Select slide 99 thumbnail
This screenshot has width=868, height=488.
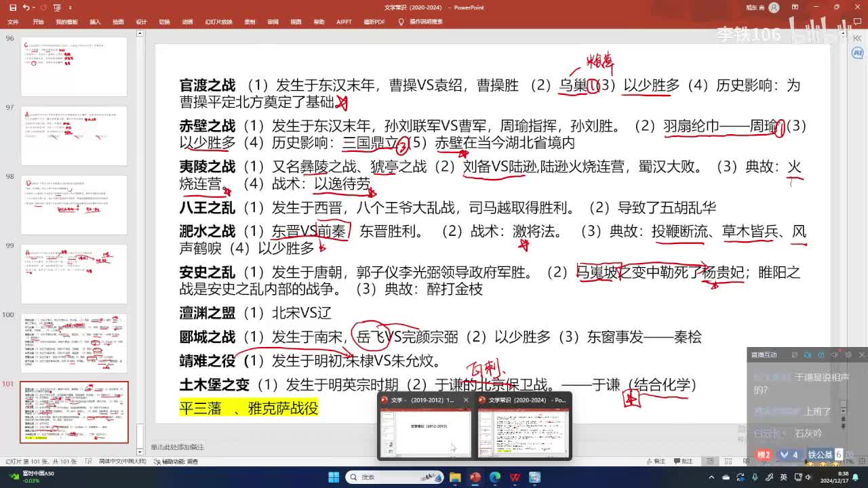[74, 274]
